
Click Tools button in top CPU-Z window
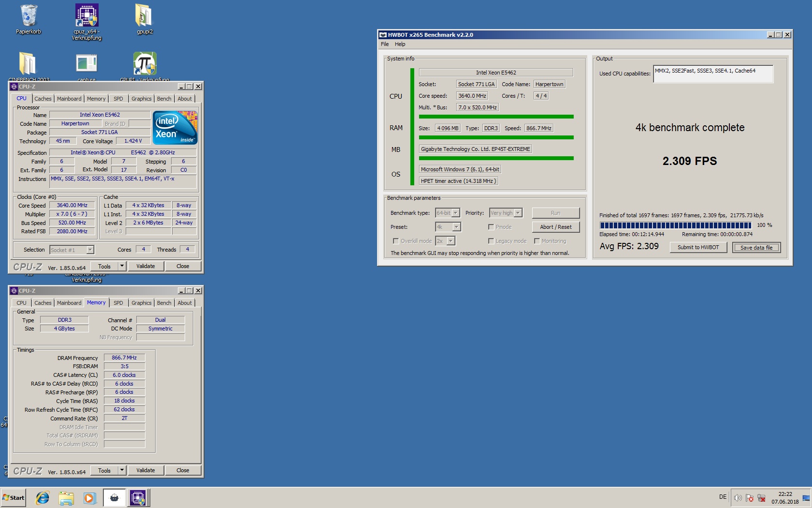coord(104,266)
